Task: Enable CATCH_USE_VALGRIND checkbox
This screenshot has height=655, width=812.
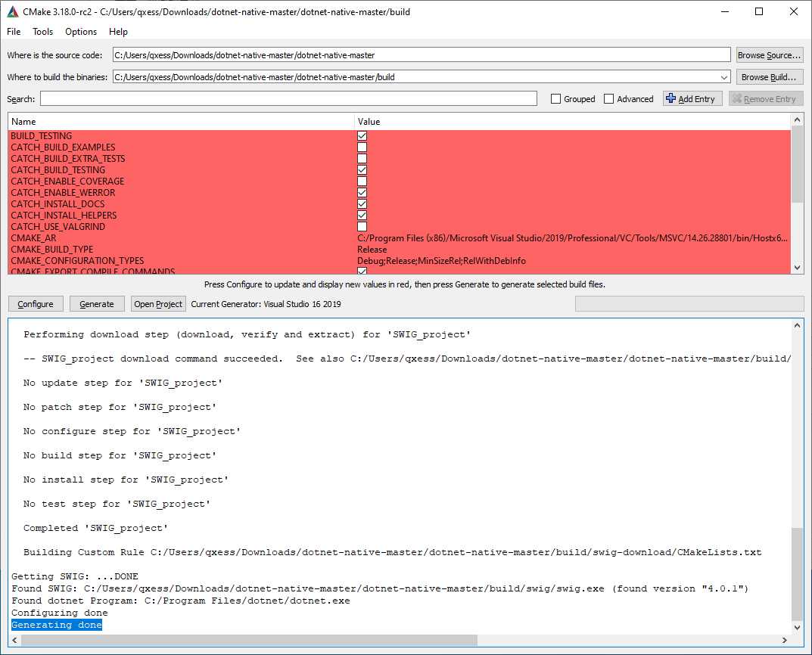Action: pyautogui.click(x=362, y=227)
